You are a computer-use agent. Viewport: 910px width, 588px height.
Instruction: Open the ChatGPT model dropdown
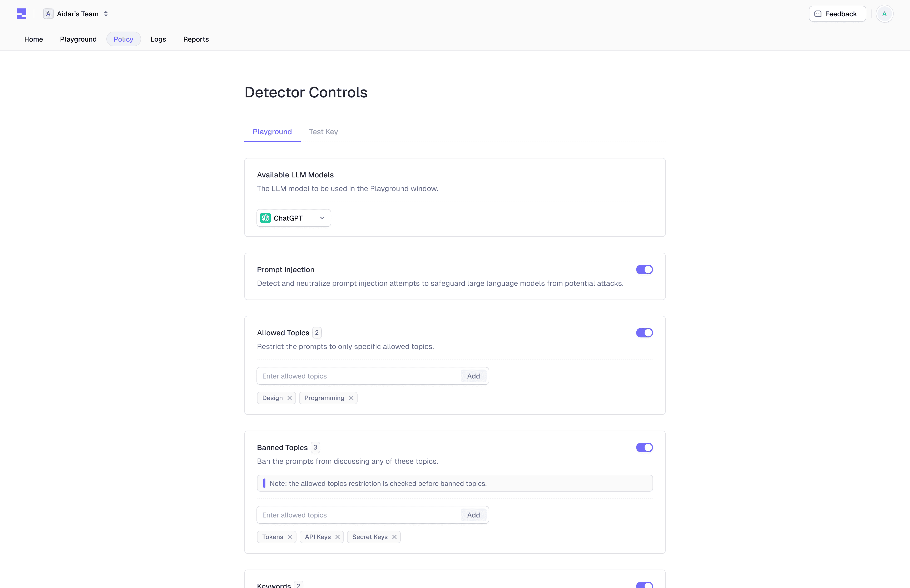pos(293,218)
